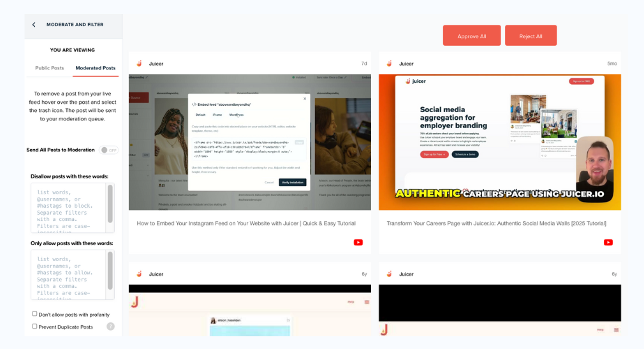Open the Transform Your Careers Page post title
644x349 pixels.
point(496,224)
